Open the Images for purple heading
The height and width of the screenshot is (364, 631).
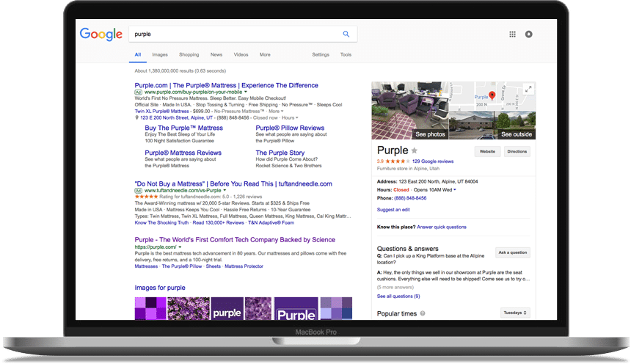pos(160,288)
